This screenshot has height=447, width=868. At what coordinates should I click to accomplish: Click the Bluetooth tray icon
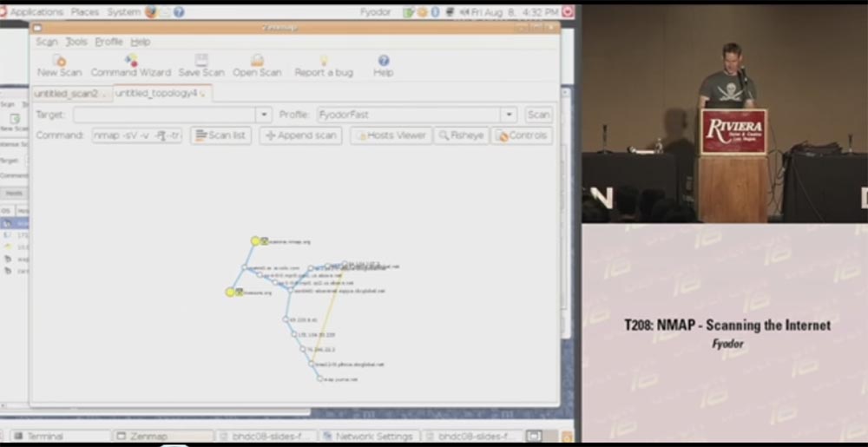point(435,11)
